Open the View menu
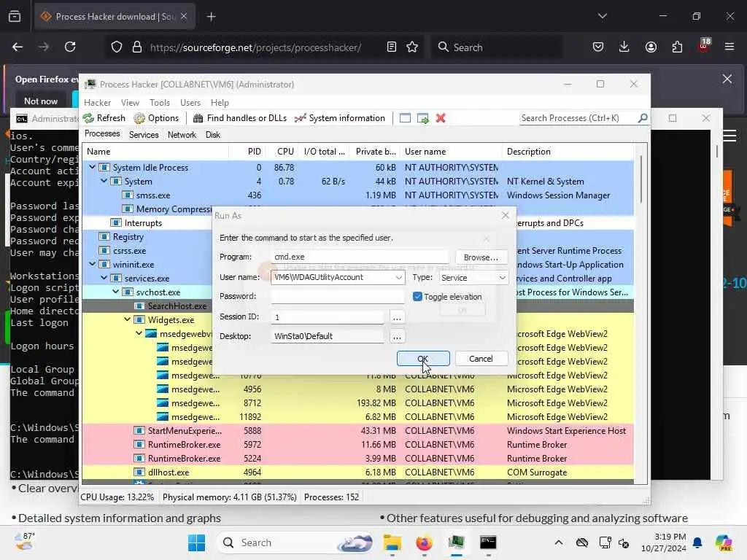 (130, 102)
